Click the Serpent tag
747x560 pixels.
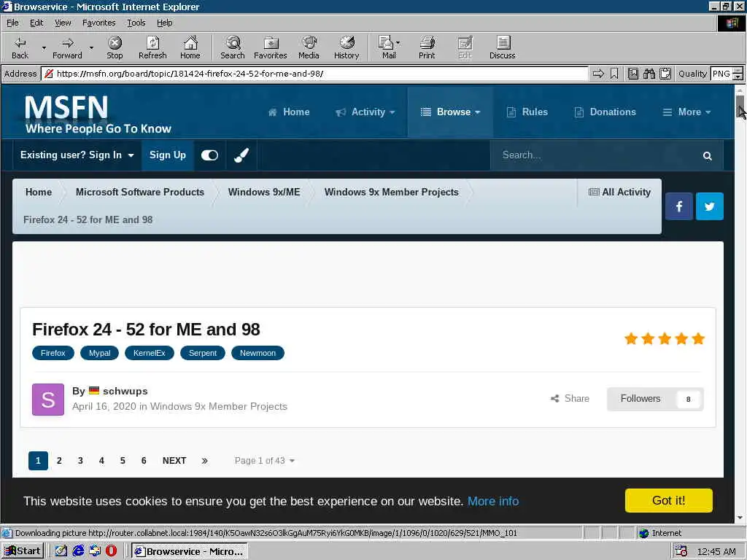(x=203, y=353)
